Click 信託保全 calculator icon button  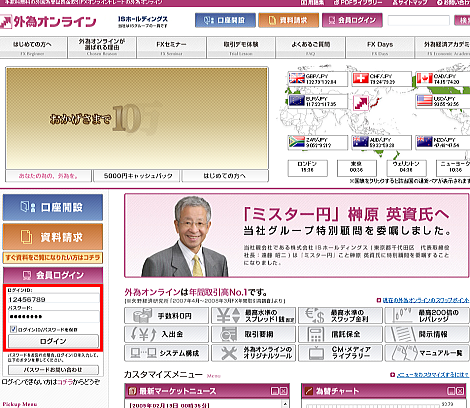[340, 334]
